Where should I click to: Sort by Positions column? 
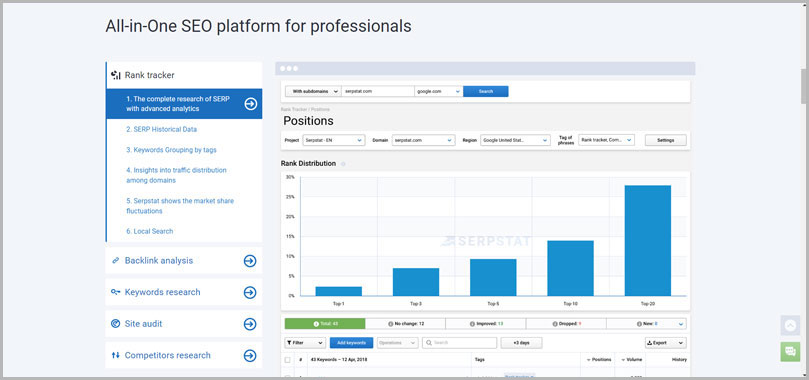[x=598, y=360]
